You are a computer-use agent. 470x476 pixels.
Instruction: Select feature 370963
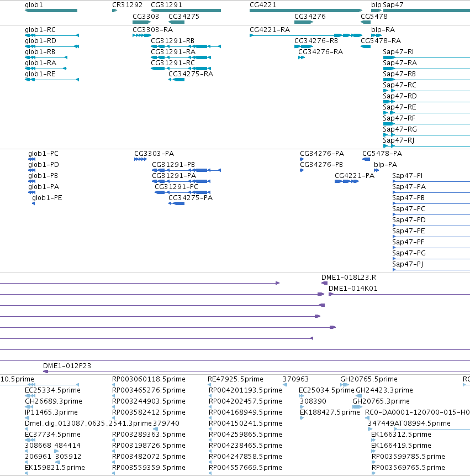(x=295, y=379)
